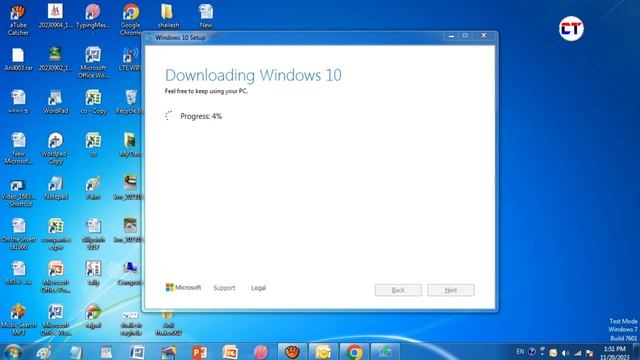
Task: Open the taskbar clock showing 1:51 PM
Action: (614, 353)
